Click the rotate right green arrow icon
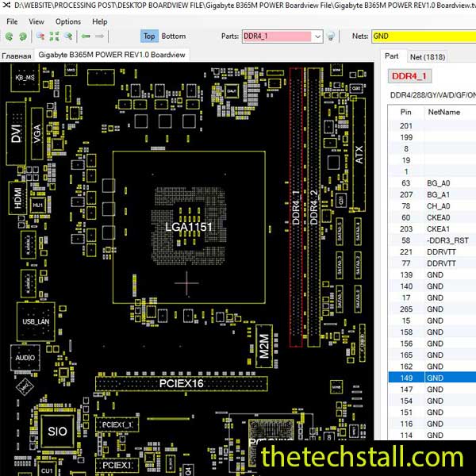 coord(24,36)
